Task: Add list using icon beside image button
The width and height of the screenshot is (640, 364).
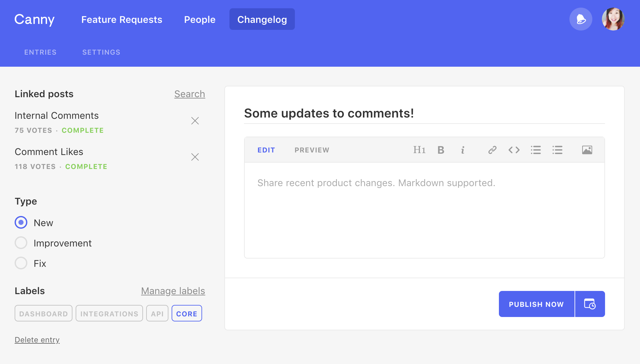Action: [557, 150]
